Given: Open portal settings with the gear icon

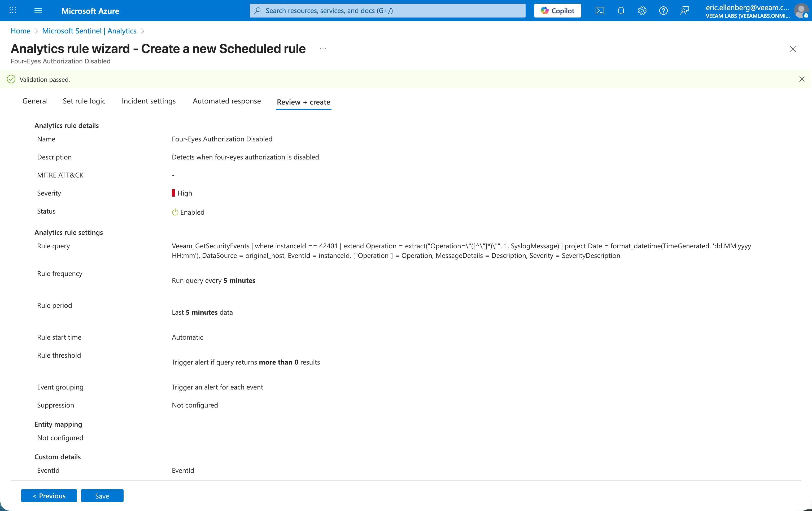Looking at the screenshot, I should point(642,10).
